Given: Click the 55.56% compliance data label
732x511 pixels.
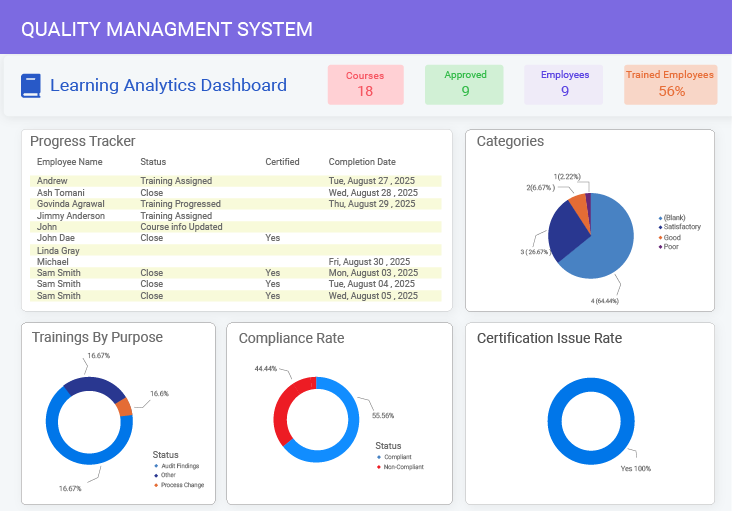Looking at the screenshot, I should click(x=383, y=415).
